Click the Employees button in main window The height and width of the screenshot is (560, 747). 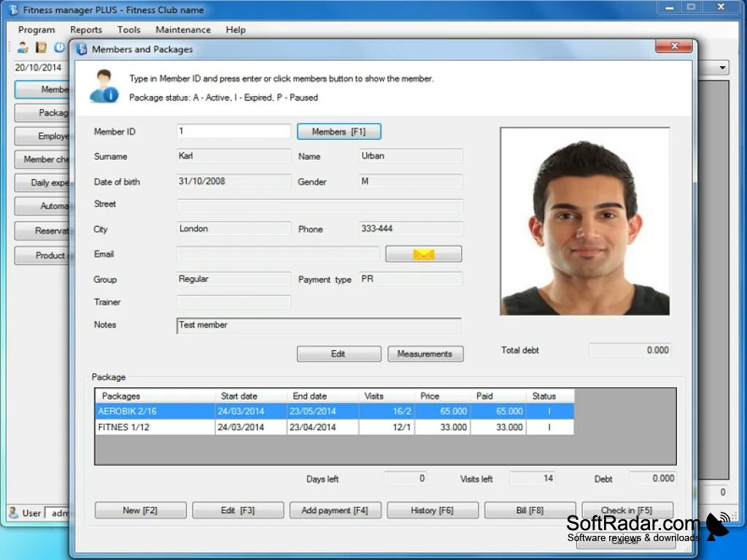coord(43,136)
